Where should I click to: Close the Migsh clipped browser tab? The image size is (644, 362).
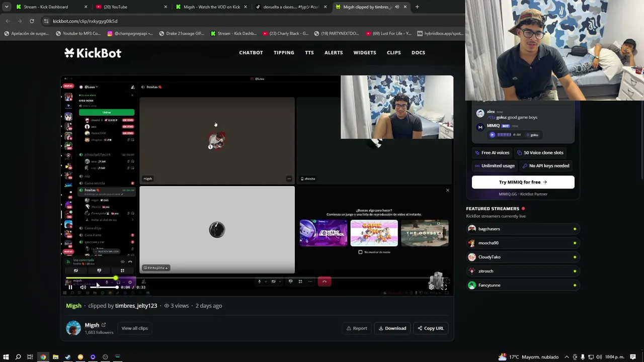click(x=405, y=7)
